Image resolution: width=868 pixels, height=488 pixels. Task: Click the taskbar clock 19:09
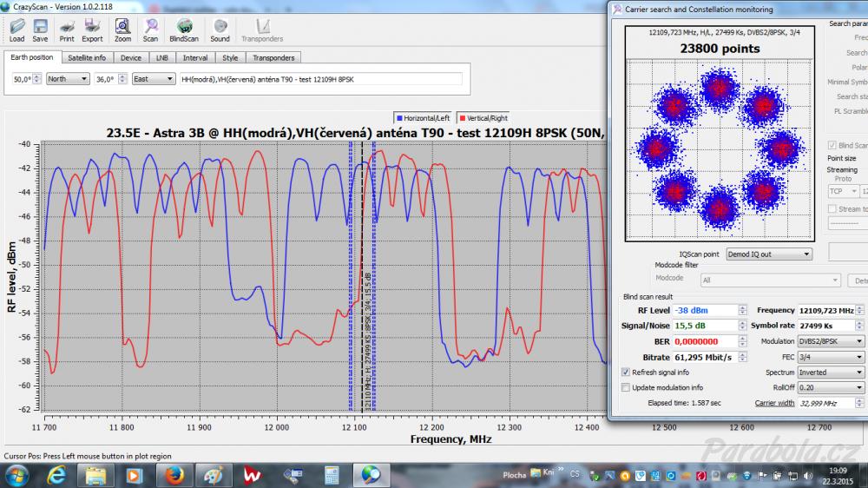[x=838, y=471]
